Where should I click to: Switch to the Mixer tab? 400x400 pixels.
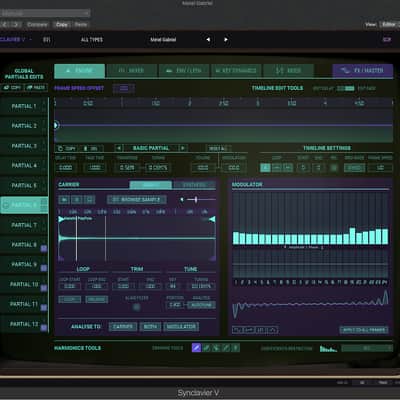pyautogui.click(x=132, y=71)
